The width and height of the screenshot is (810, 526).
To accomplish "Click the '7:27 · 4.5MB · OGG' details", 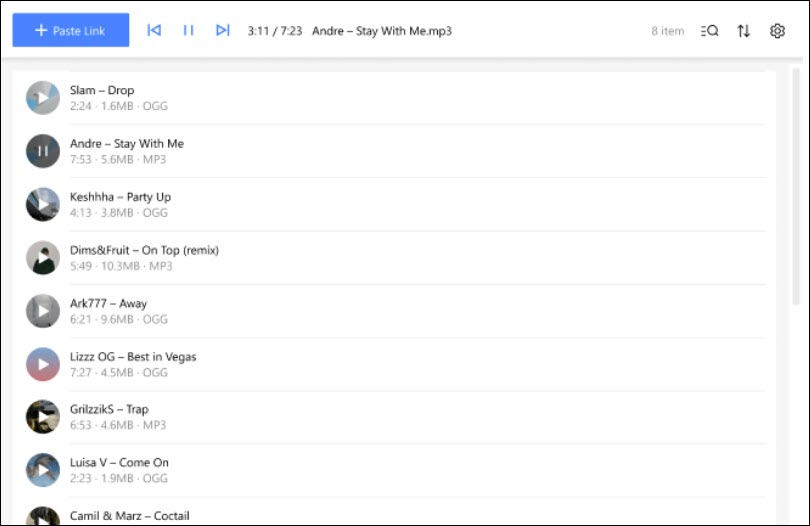I will [119, 372].
